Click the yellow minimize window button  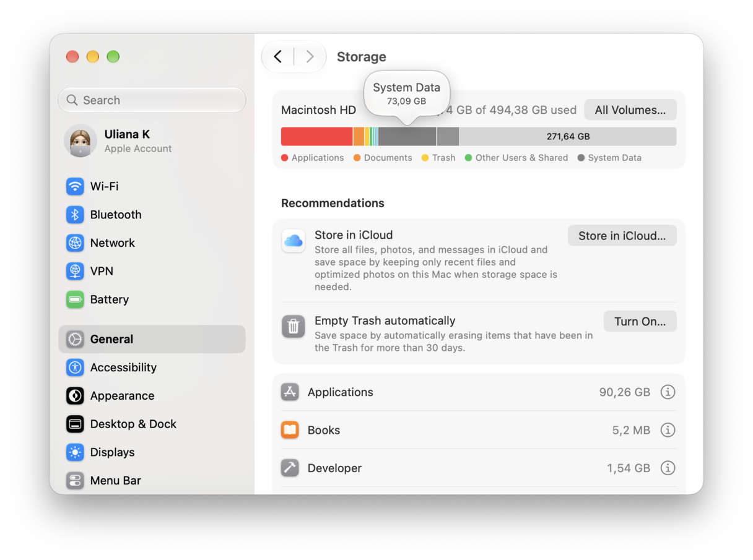click(93, 57)
